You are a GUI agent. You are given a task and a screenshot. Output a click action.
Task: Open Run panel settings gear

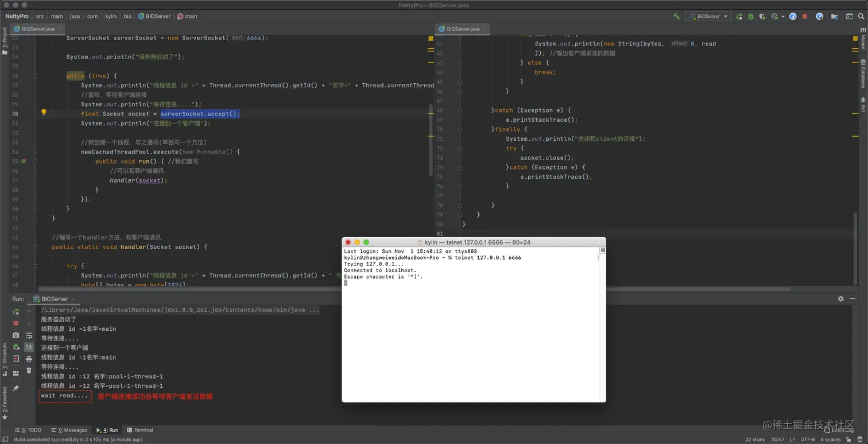pos(841,299)
